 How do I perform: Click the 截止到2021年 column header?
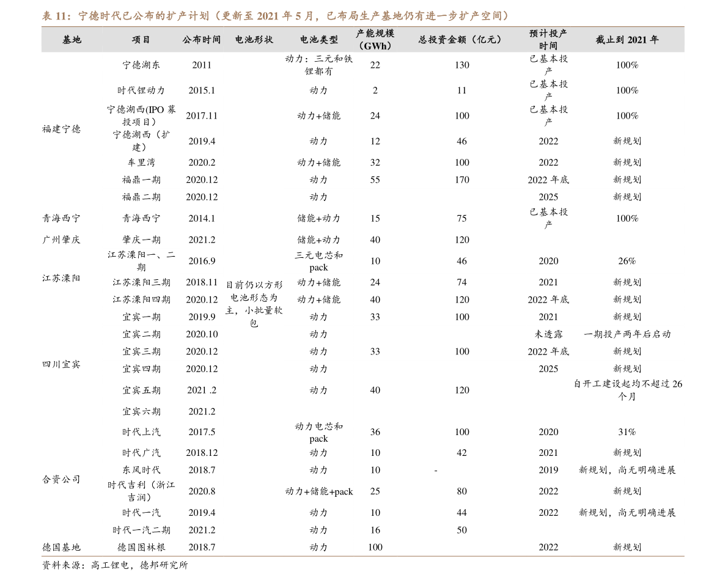[627, 40]
